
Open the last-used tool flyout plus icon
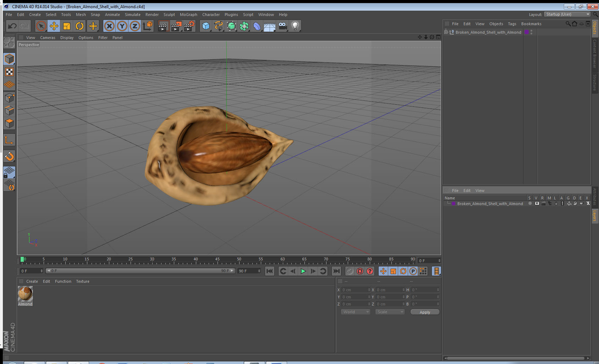(93, 26)
